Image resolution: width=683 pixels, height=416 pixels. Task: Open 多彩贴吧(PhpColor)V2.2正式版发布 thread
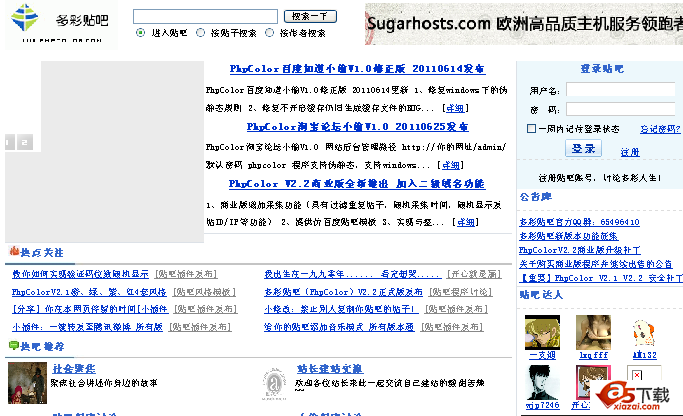pos(343,292)
